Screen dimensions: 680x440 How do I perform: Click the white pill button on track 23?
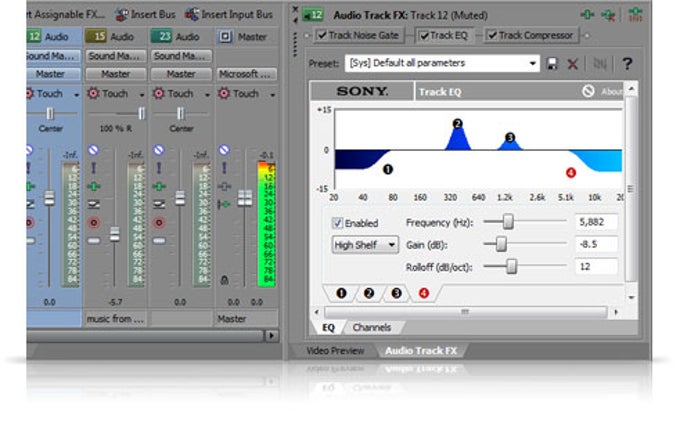(159, 241)
